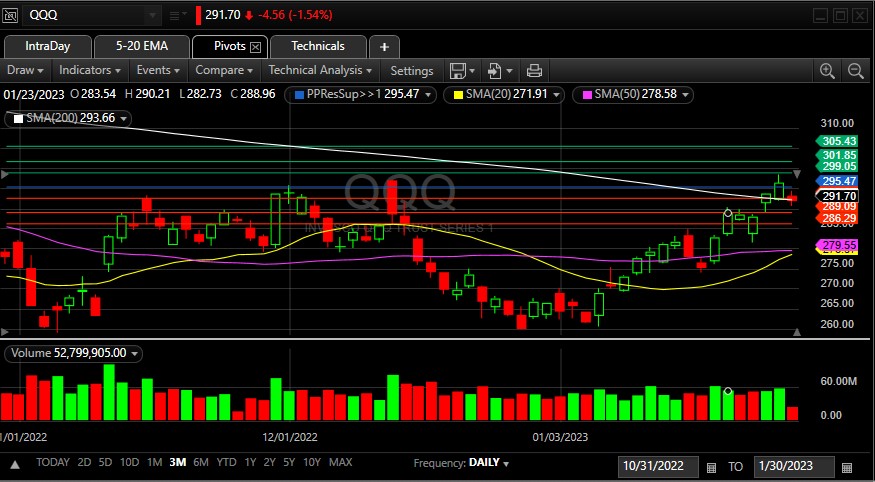The height and width of the screenshot is (482, 875).
Task: Open chart Settings
Action: tap(411, 70)
